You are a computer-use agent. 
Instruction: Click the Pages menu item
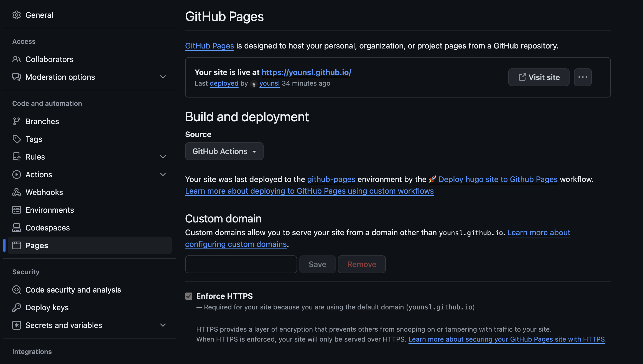click(37, 245)
